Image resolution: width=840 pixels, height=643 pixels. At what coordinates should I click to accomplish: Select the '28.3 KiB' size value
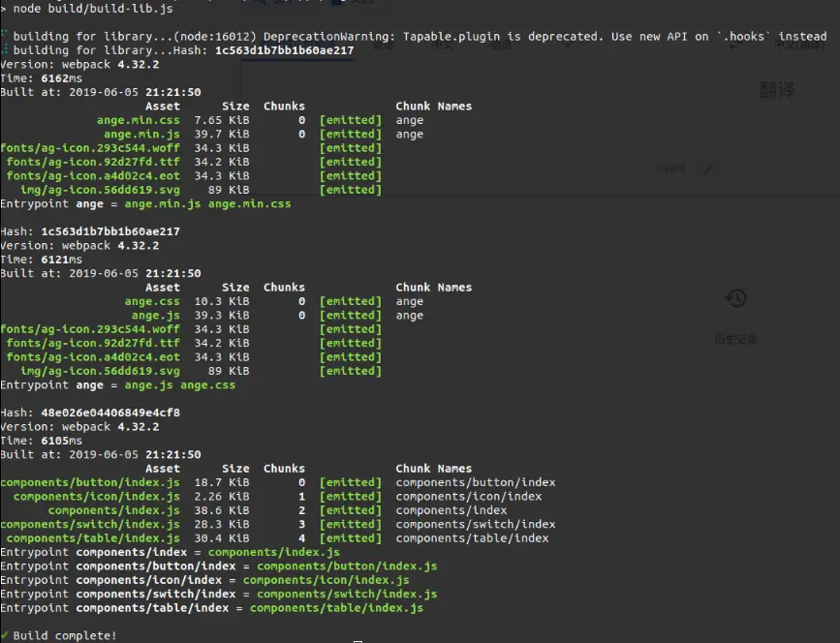click(x=222, y=524)
